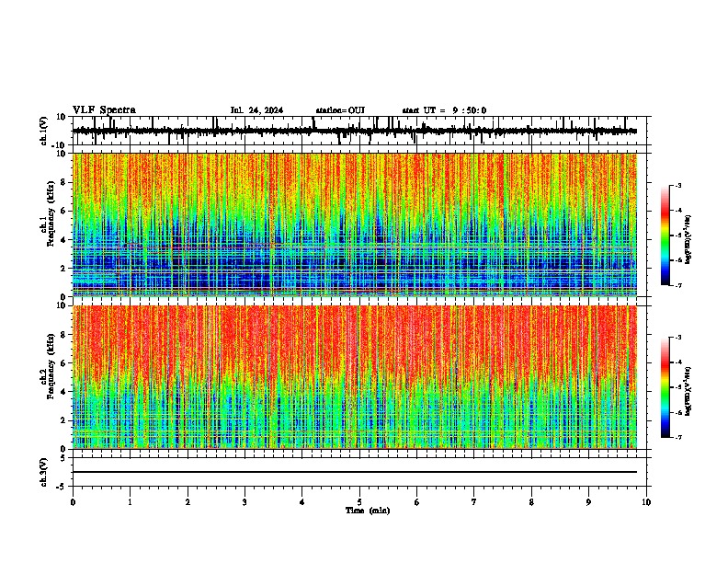728x563 pixels.
Task: Click the "ch.1(V)" waveform axis label
Action: point(44,131)
